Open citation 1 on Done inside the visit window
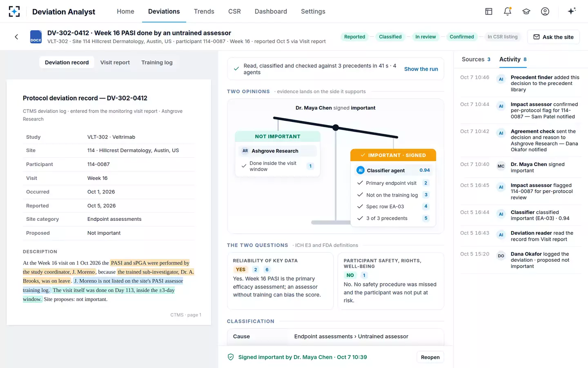The image size is (588, 368). click(x=310, y=166)
